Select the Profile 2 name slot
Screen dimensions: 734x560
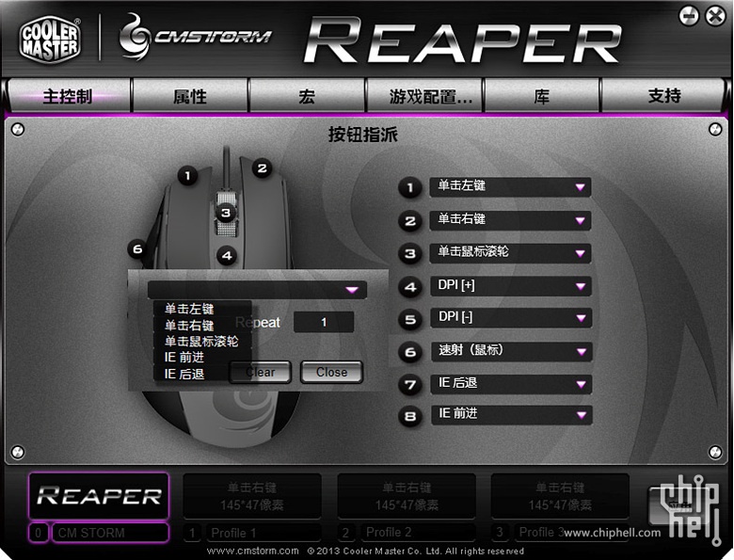tap(418, 533)
